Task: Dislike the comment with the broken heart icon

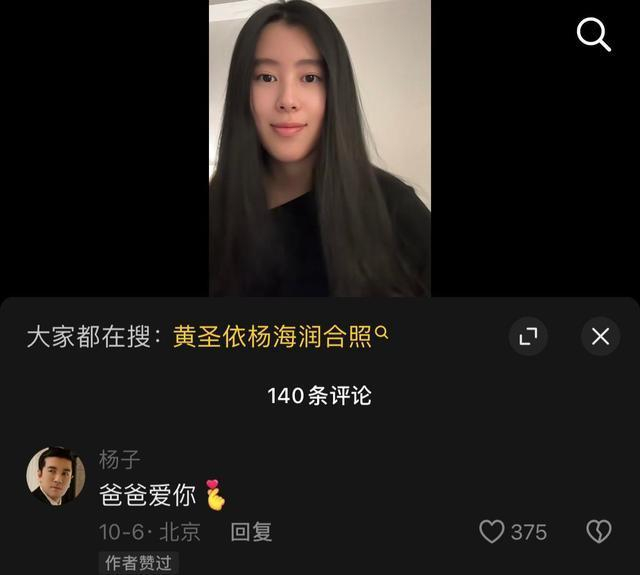Action: coord(599,531)
